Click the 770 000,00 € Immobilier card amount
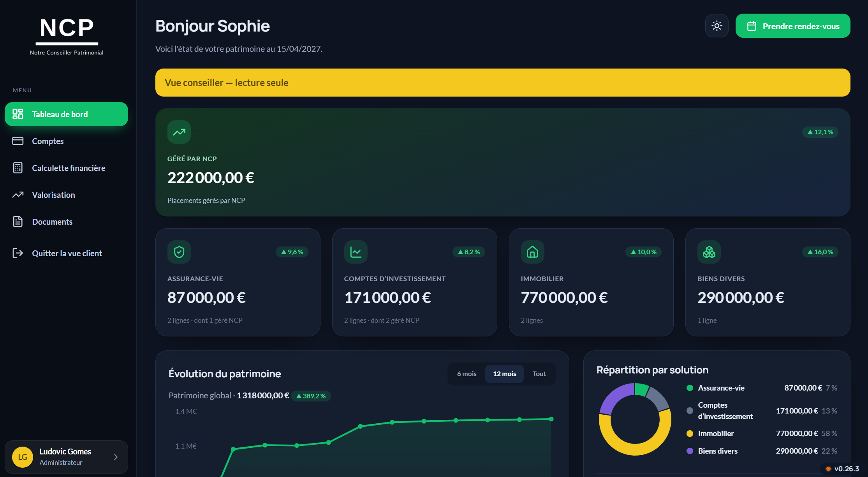The width and height of the screenshot is (868, 477). (x=564, y=297)
